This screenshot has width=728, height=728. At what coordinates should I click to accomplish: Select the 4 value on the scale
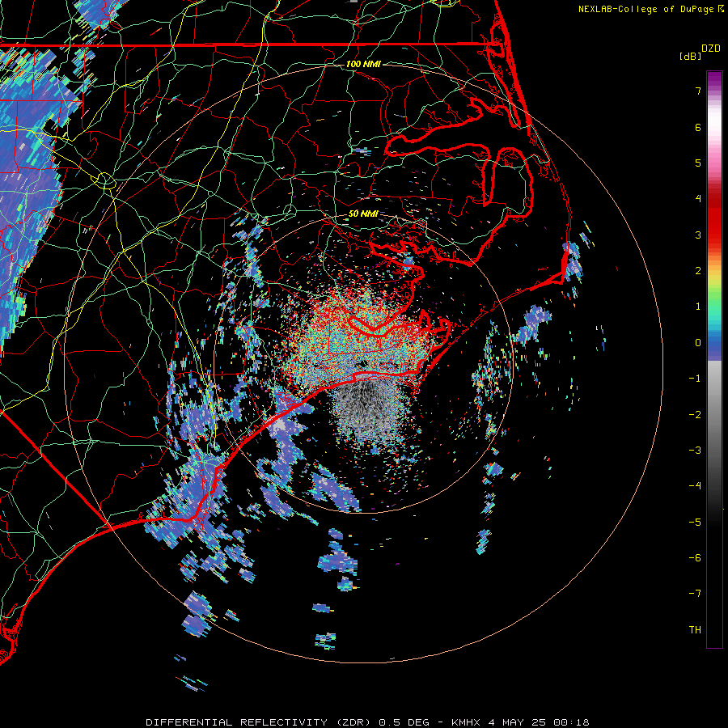pyautogui.click(x=698, y=199)
